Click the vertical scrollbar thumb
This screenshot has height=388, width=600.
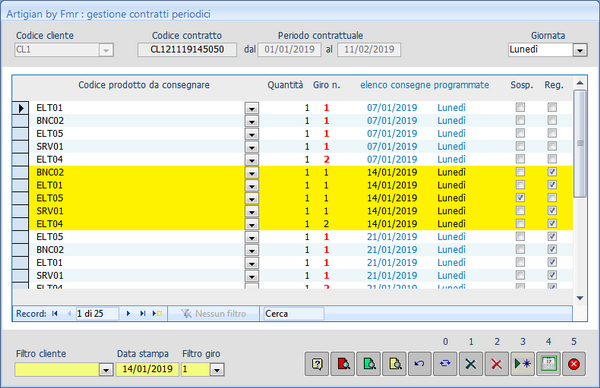coord(580,143)
